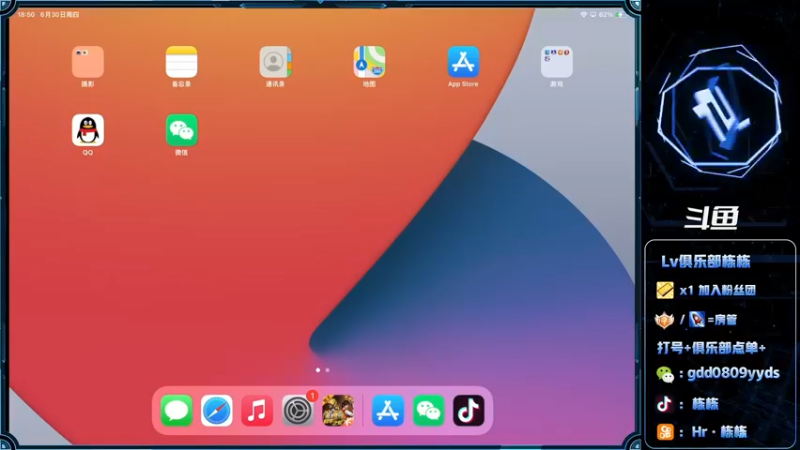Launch Safari from the dock
This screenshot has width=800, height=450.
tap(217, 410)
